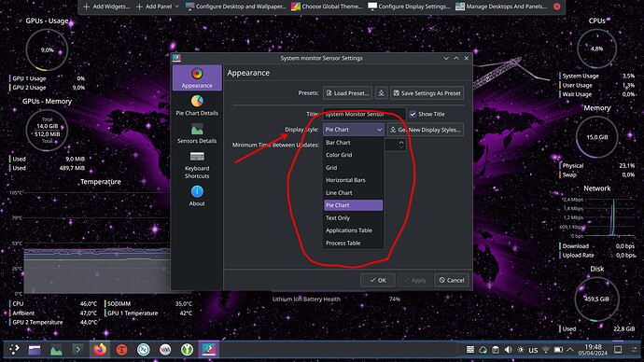644x362 pixels.
Task: Click the Save Settings As Preset button
Action: pos(427,93)
